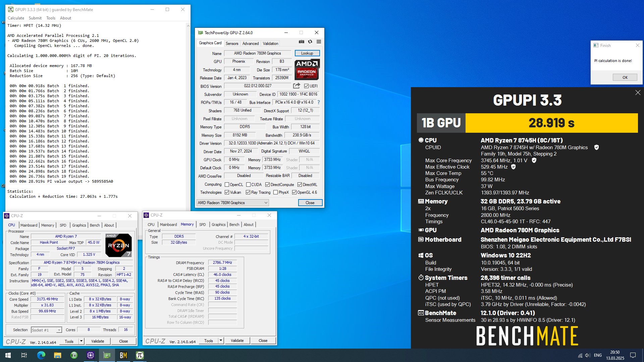The image size is (644, 362).
Task: Click the ENG language indicator
Action: tap(598, 355)
